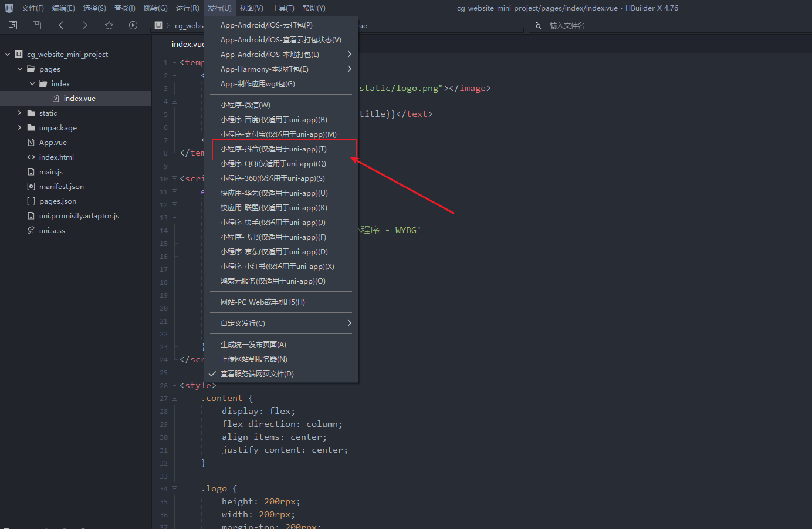
Task: Click the back navigation arrow icon
Action: [61, 25]
